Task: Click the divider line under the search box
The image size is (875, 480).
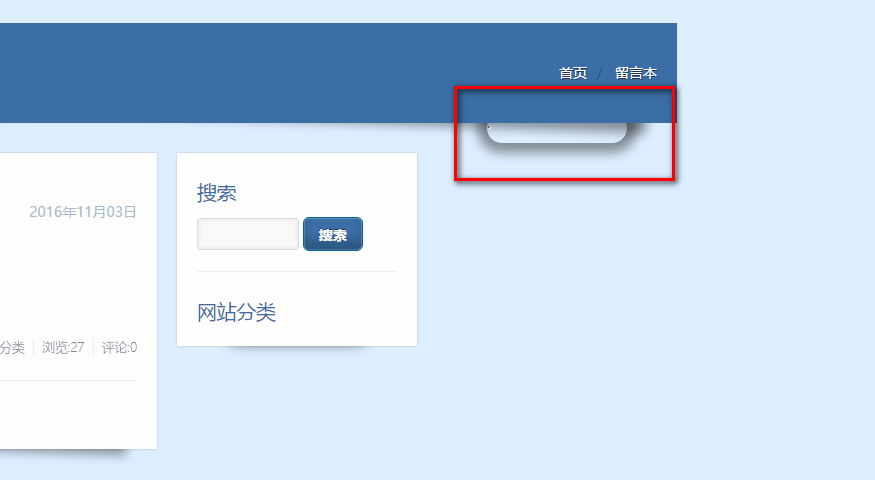Action: click(x=297, y=271)
